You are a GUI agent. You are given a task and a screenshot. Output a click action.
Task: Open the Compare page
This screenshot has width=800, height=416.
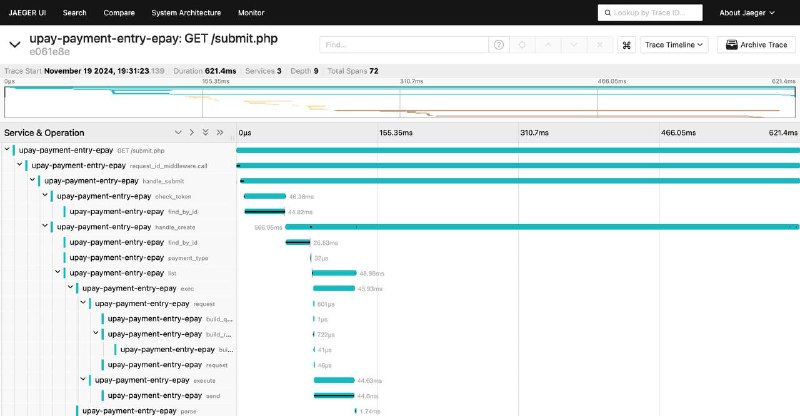pyautogui.click(x=119, y=13)
